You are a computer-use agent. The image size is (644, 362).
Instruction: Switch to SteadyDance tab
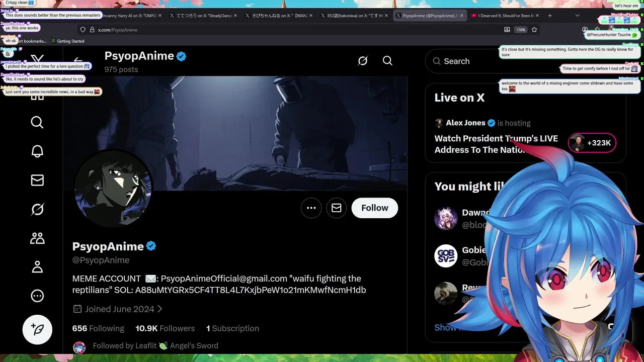[x=203, y=16]
